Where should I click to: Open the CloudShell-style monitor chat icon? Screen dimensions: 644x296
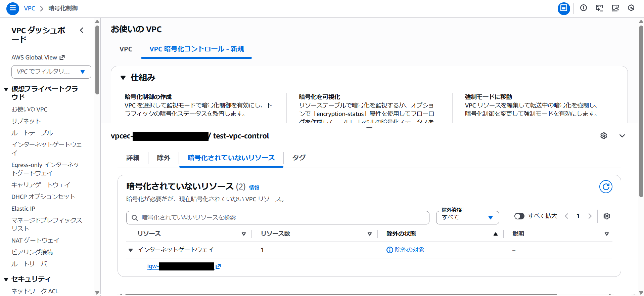point(599,8)
